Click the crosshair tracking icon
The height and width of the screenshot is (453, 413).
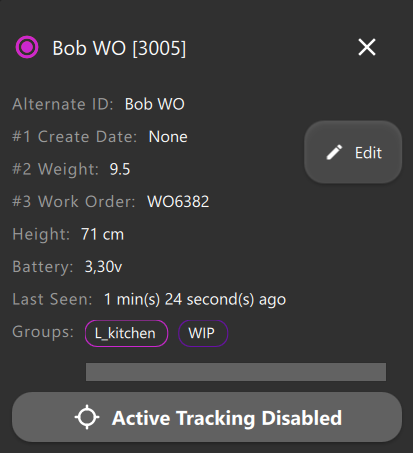[x=87, y=417]
